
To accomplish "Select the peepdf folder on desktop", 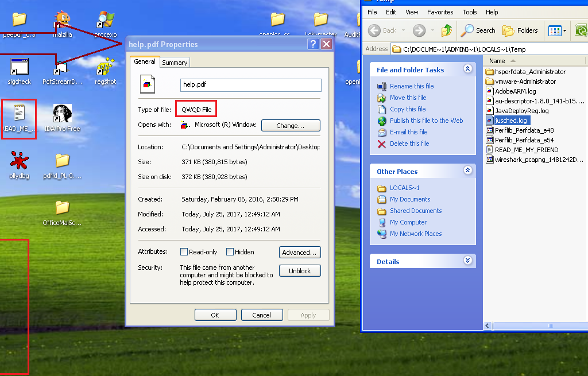I will 19,24.
